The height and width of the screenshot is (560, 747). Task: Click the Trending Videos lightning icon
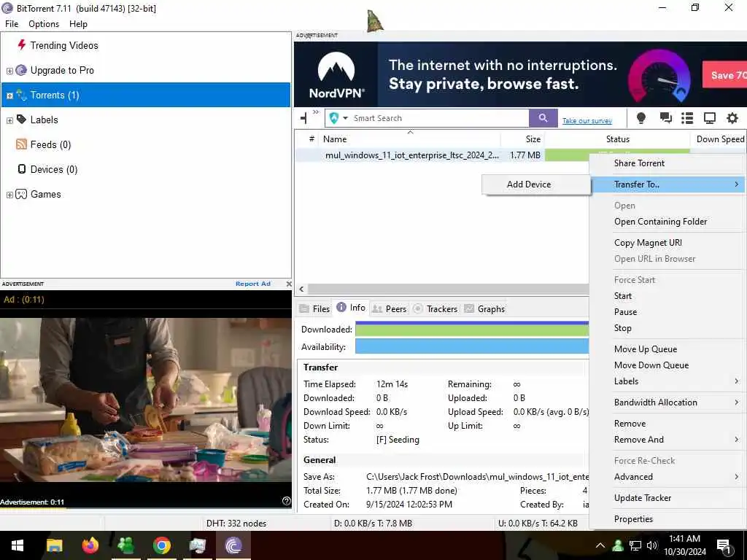pyautogui.click(x=21, y=44)
